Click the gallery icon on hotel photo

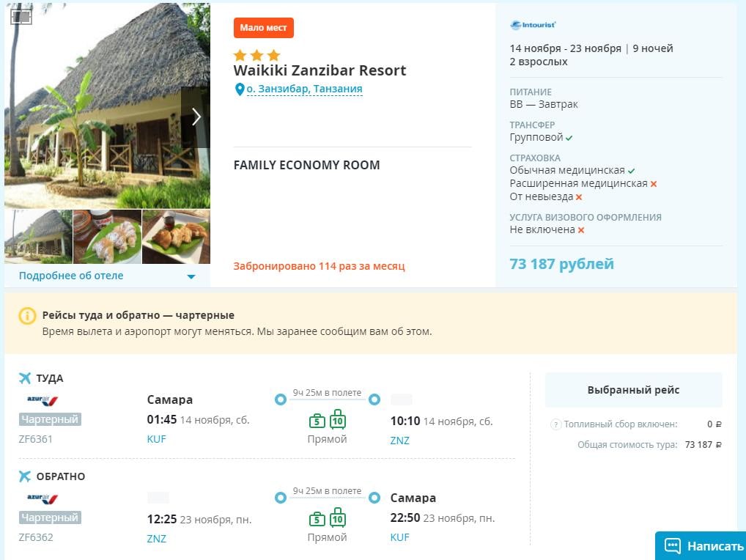21,17
